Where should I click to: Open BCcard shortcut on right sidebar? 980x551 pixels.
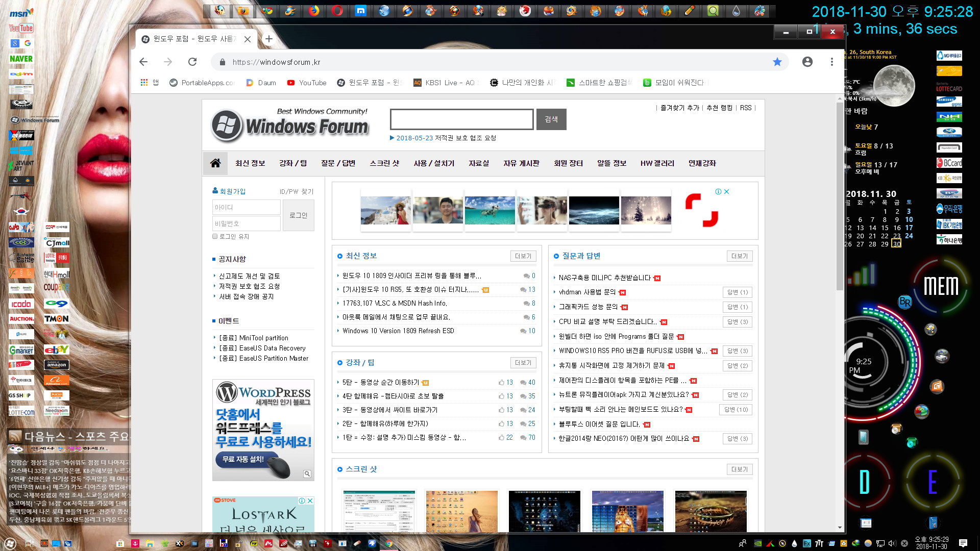(949, 163)
